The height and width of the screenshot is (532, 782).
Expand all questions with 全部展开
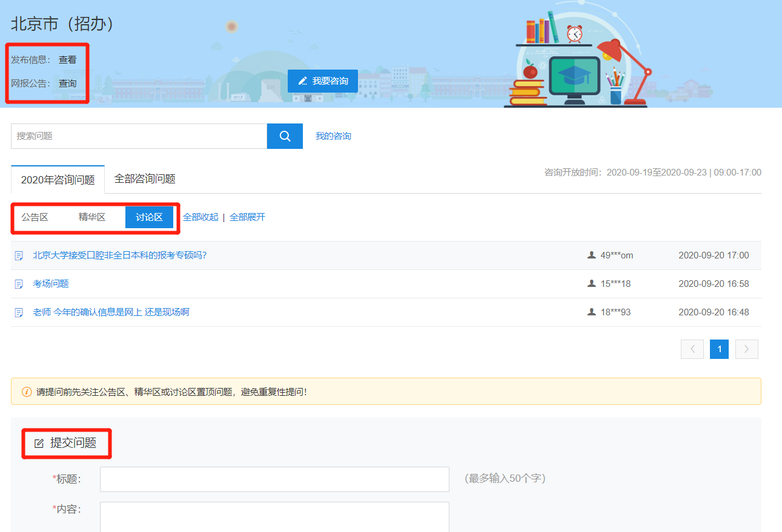pos(247,217)
